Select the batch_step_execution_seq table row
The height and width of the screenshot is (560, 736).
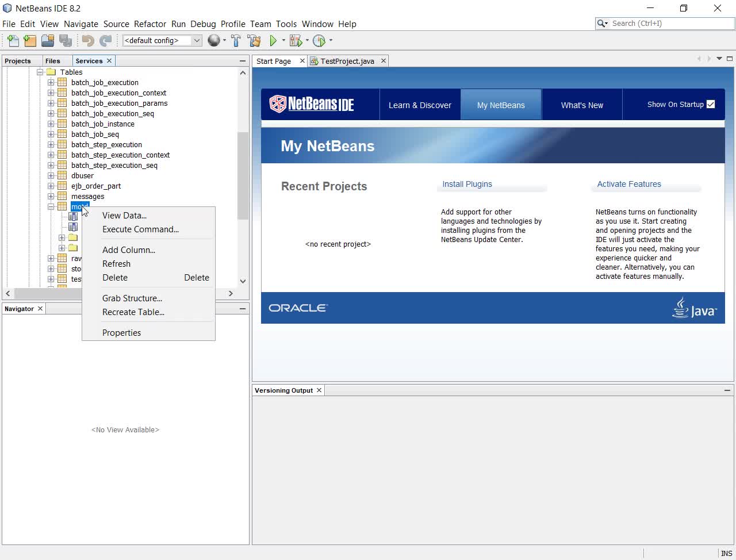[x=114, y=165]
